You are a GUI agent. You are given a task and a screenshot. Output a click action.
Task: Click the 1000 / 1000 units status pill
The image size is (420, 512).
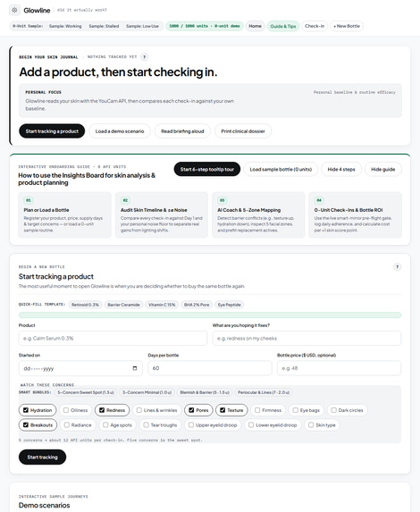click(205, 26)
